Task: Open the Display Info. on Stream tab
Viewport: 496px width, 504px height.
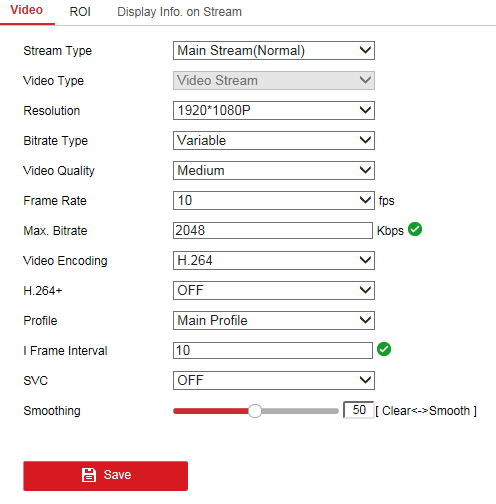Action: pyautogui.click(x=179, y=12)
